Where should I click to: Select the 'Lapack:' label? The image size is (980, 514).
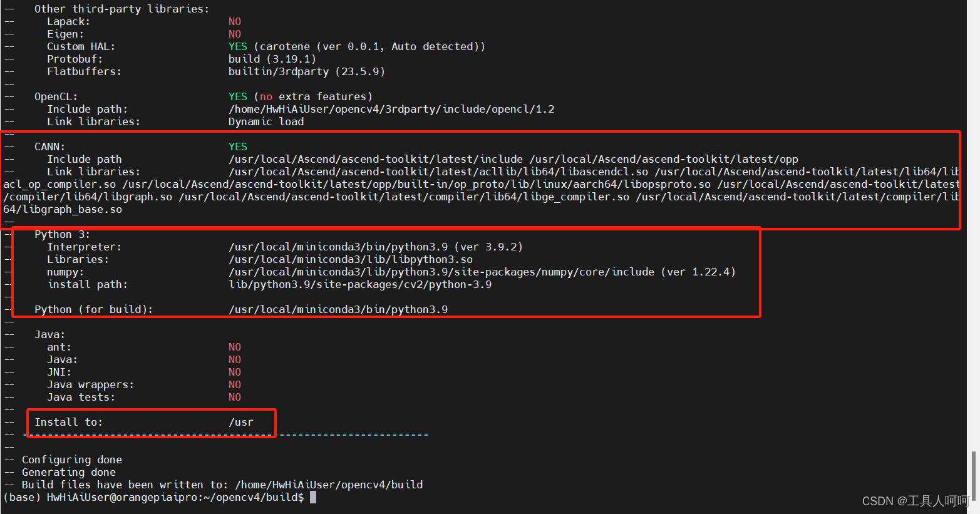[69, 21]
